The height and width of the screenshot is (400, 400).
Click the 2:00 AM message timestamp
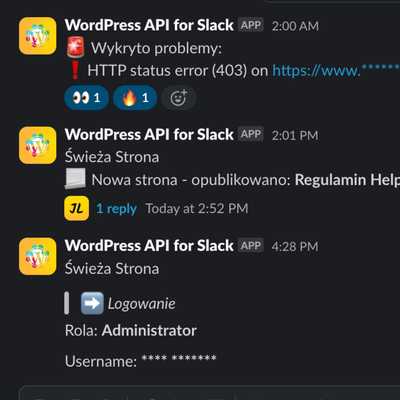pos(295,26)
